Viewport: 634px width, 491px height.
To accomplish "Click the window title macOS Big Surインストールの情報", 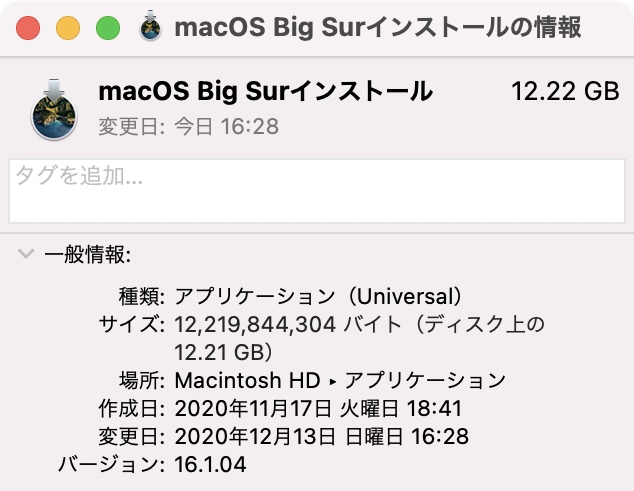I will [x=378, y=27].
